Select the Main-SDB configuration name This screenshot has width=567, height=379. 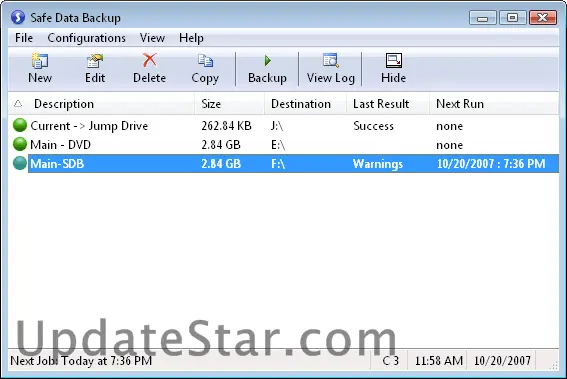pos(57,163)
